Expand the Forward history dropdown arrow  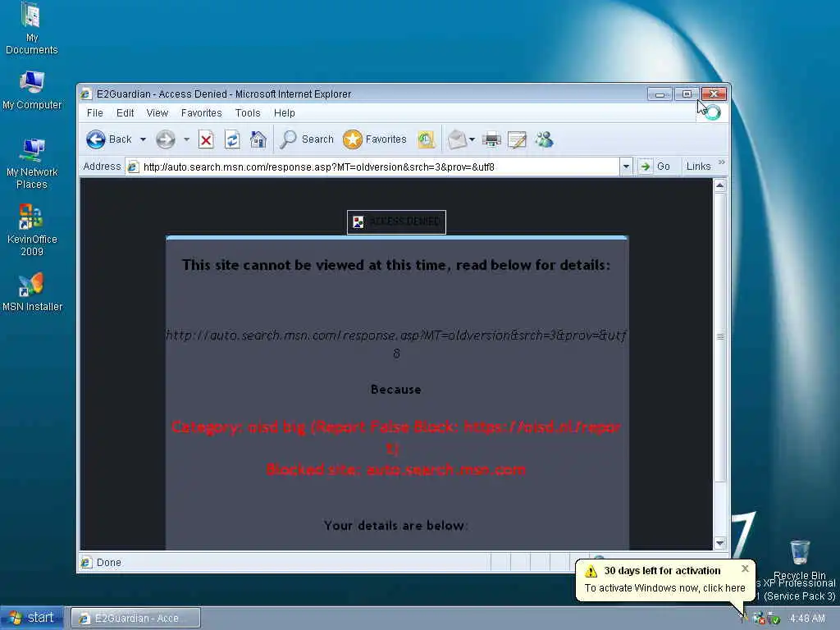pos(186,139)
